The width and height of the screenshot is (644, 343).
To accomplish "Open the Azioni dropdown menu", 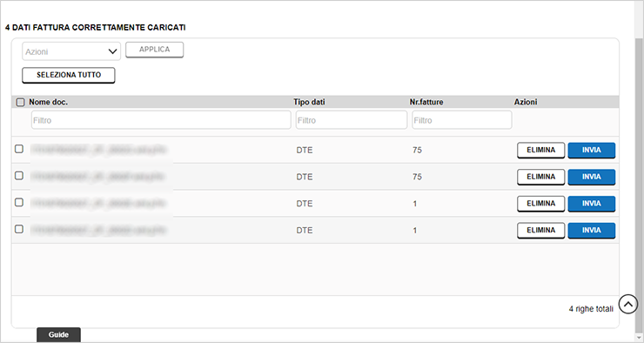I will pyautogui.click(x=71, y=51).
